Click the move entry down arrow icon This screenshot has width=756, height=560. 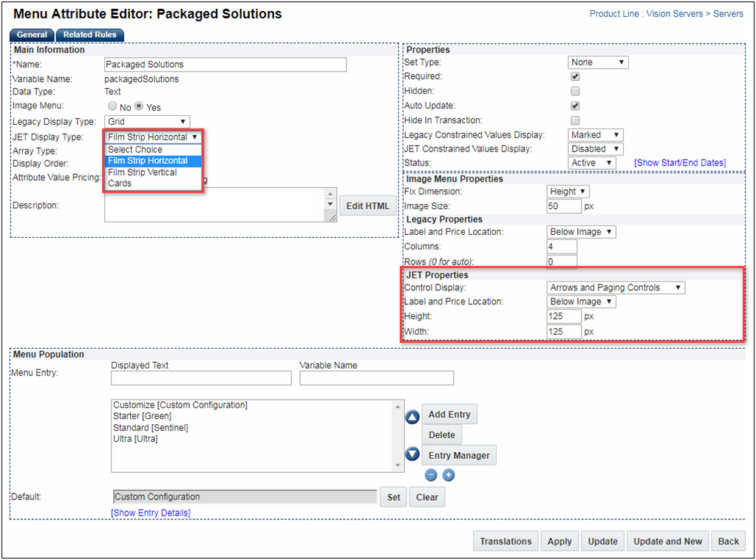pos(412,454)
